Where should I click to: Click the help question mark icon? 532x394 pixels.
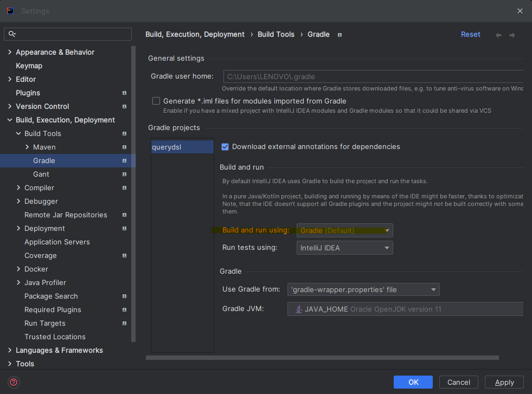(14, 382)
